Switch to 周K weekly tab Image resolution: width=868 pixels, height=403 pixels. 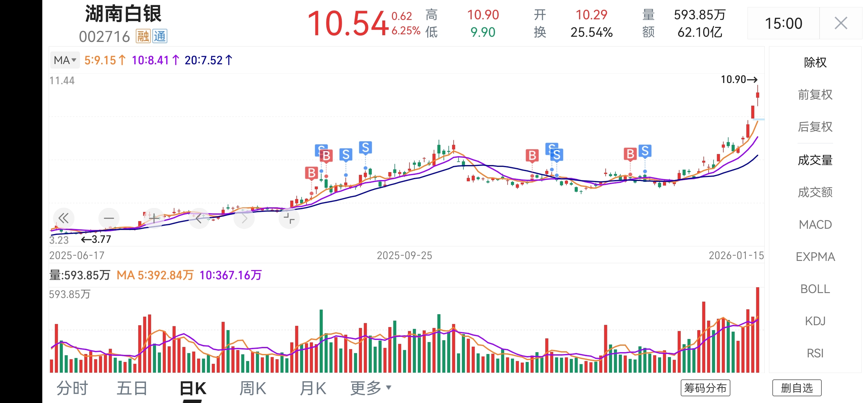click(x=253, y=388)
